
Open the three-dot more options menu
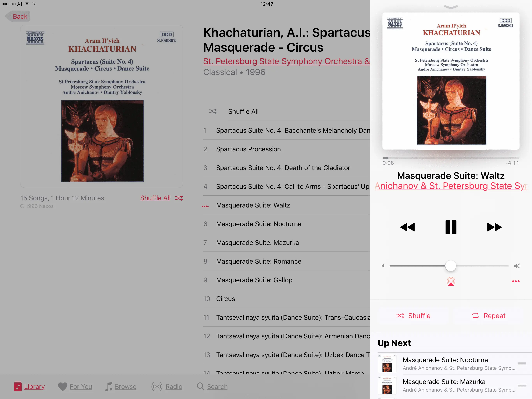516,281
